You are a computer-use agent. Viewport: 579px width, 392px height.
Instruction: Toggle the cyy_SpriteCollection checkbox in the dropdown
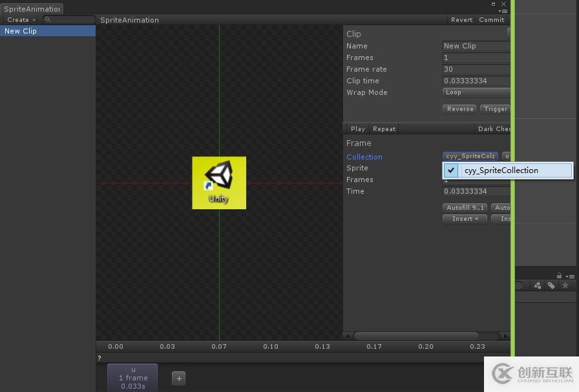tap(450, 170)
